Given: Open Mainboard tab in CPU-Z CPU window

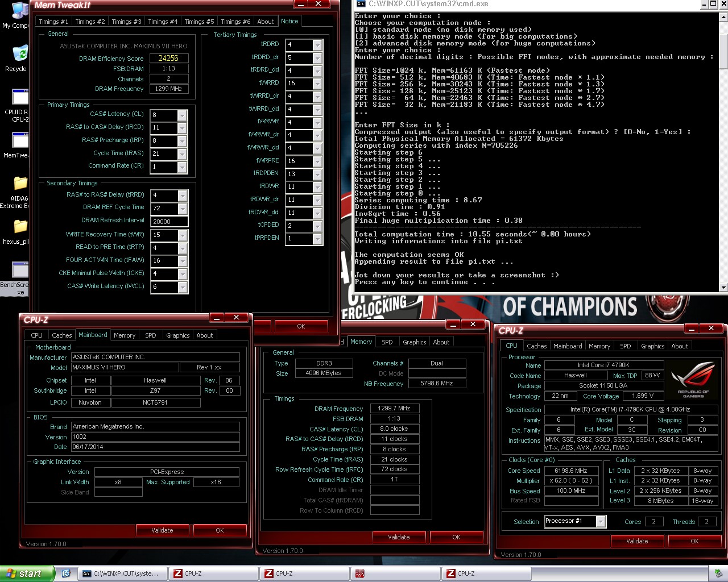Looking at the screenshot, I should click(568, 346).
